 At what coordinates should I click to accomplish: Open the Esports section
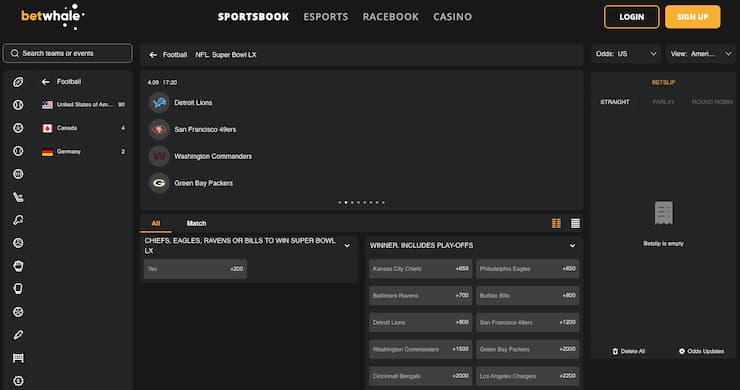tap(326, 17)
